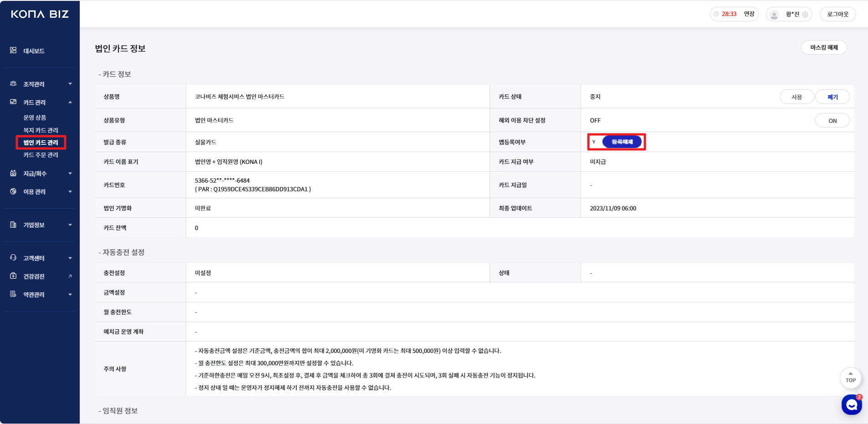Click the 카드 상태 value 중지

595,97
